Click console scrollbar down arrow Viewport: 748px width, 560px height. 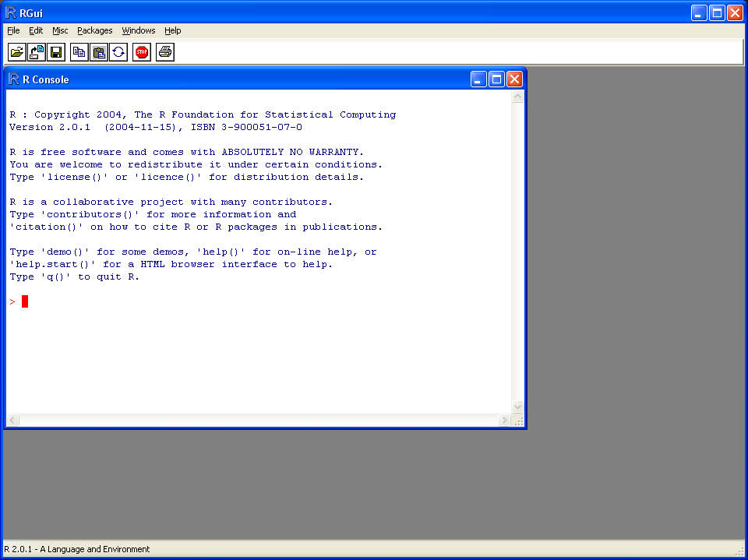(517, 407)
